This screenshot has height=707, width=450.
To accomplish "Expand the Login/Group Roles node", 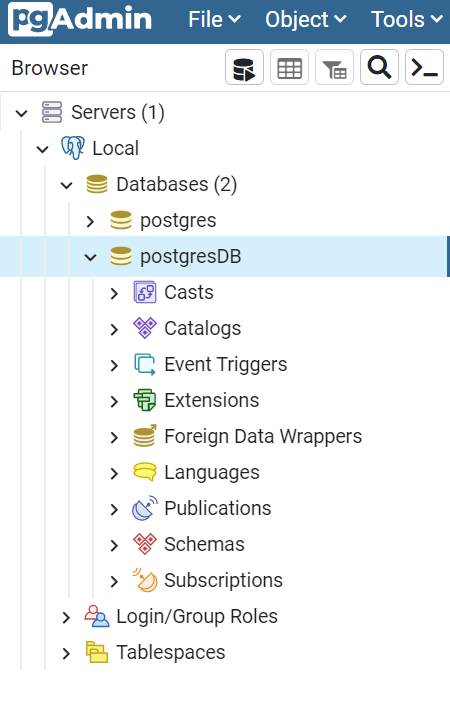I will click(x=66, y=617).
